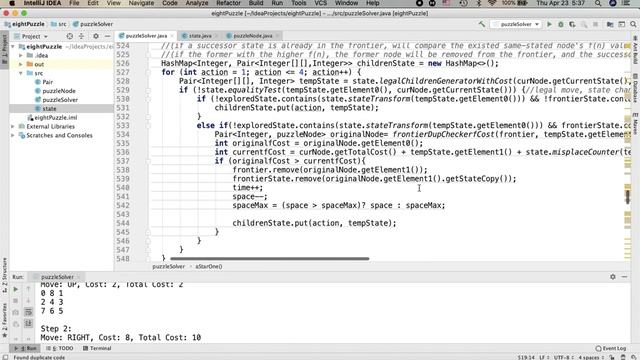Image resolution: width=640 pixels, height=360 pixels.
Task: Expand the out folder
Action: point(21,64)
